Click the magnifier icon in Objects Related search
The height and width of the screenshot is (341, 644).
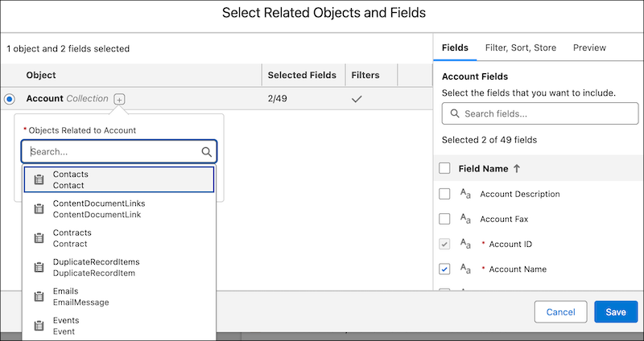pyautogui.click(x=207, y=152)
